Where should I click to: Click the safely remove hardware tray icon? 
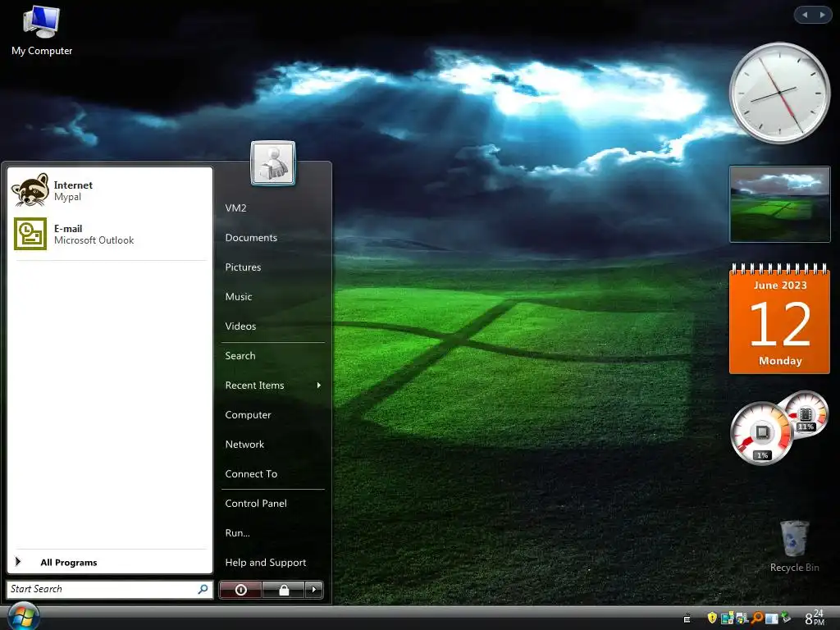786,617
